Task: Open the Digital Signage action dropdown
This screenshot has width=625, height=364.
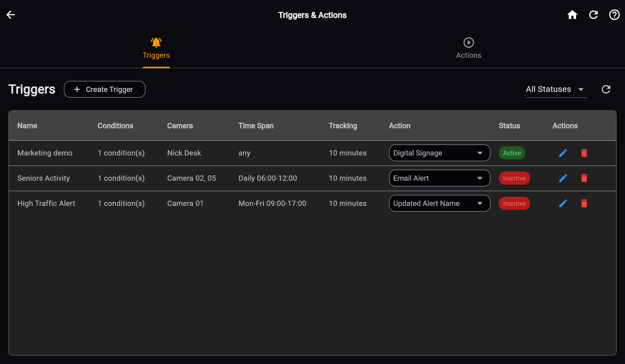Action: point(439,153)
